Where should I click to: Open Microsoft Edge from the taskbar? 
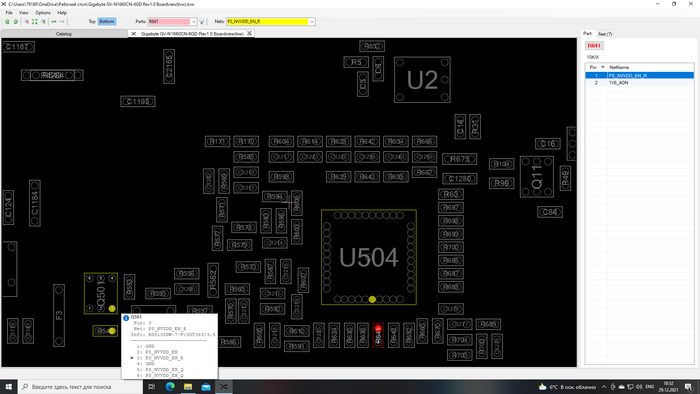(x=170, y=387)
